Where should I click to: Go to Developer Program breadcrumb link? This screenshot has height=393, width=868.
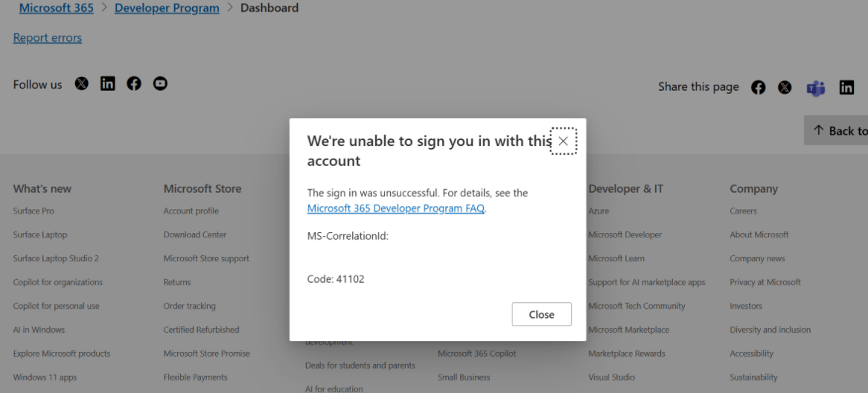167,7
